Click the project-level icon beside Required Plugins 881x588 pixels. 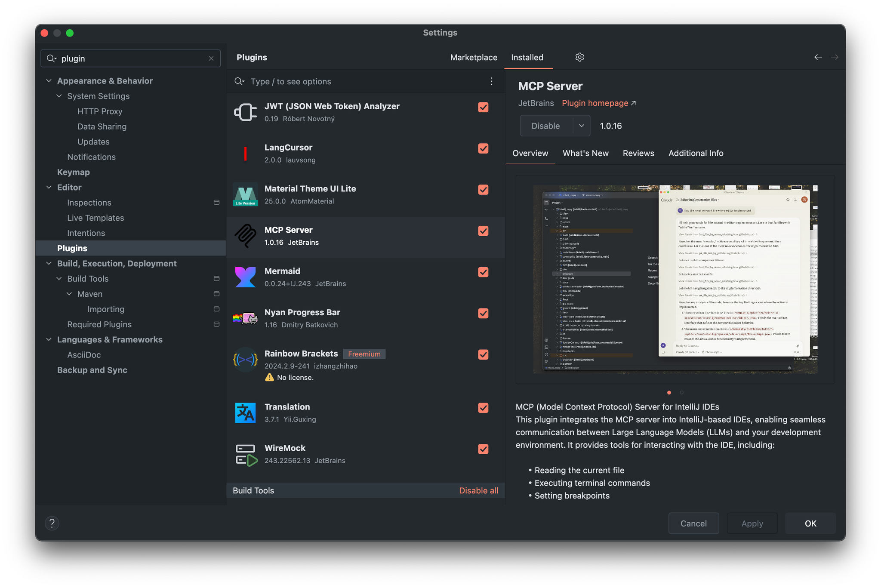tap(216, 324)
